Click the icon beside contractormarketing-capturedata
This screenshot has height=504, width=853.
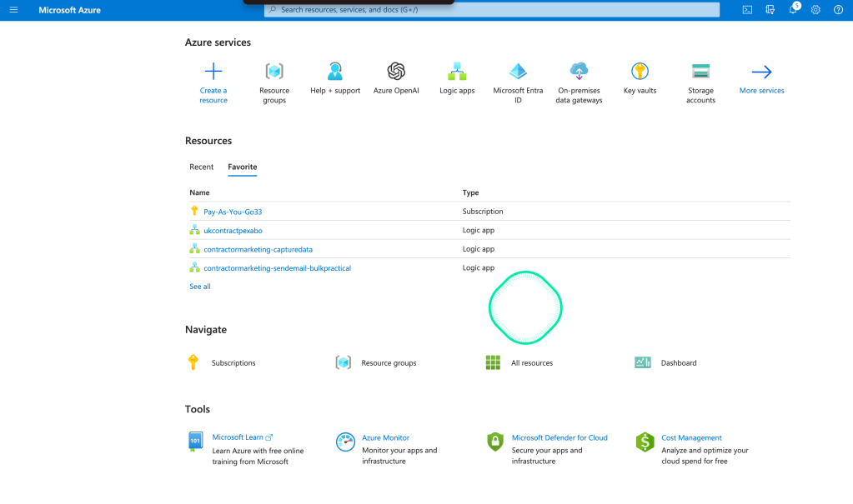(x=194, y=248)
